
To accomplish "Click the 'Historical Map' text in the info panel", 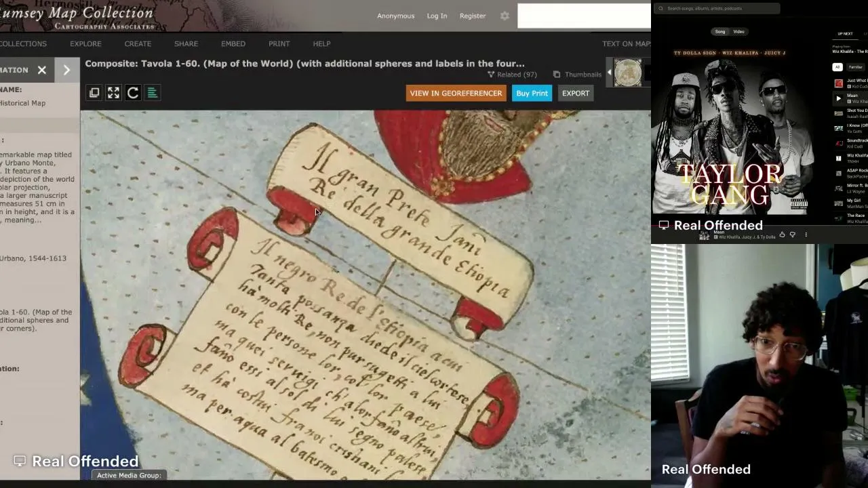I will click(22, 103).
